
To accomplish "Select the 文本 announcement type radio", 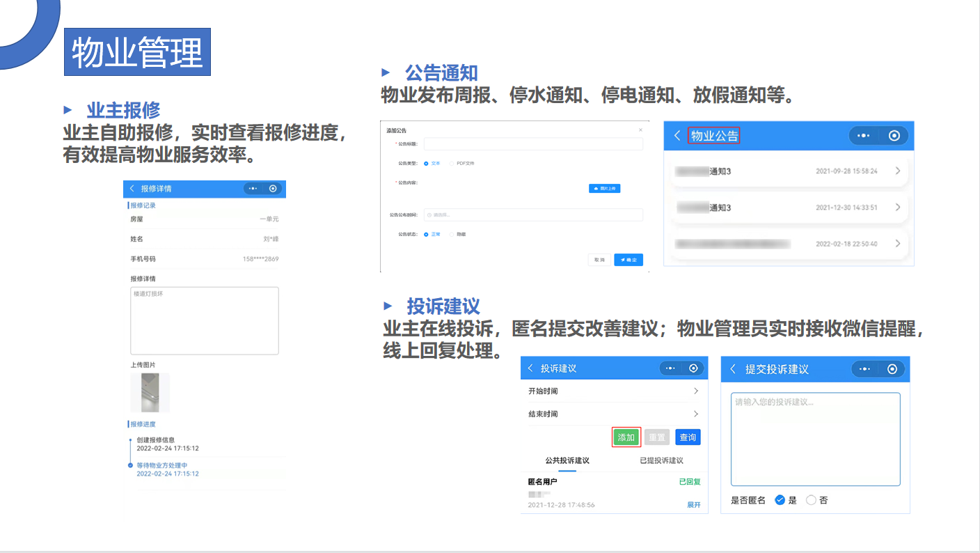I will click(426, 164).
